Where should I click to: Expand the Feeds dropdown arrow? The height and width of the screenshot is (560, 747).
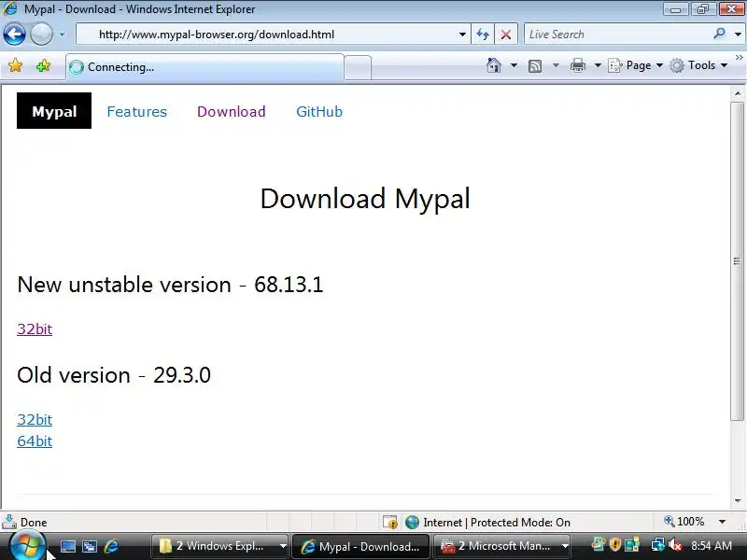click(x=556, y=65)
